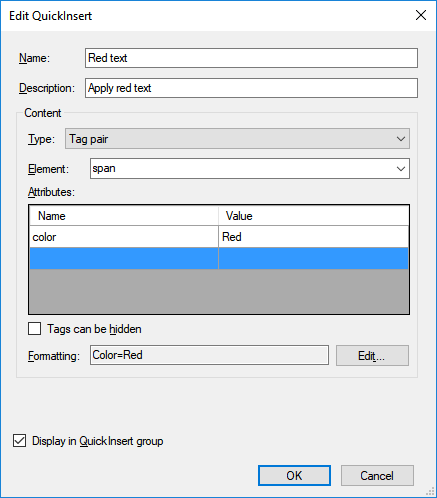Image resolution: width=437 pixels, height=498 pixels.
Task: Select the Value column header in Attributes
Action: (313, 216)
